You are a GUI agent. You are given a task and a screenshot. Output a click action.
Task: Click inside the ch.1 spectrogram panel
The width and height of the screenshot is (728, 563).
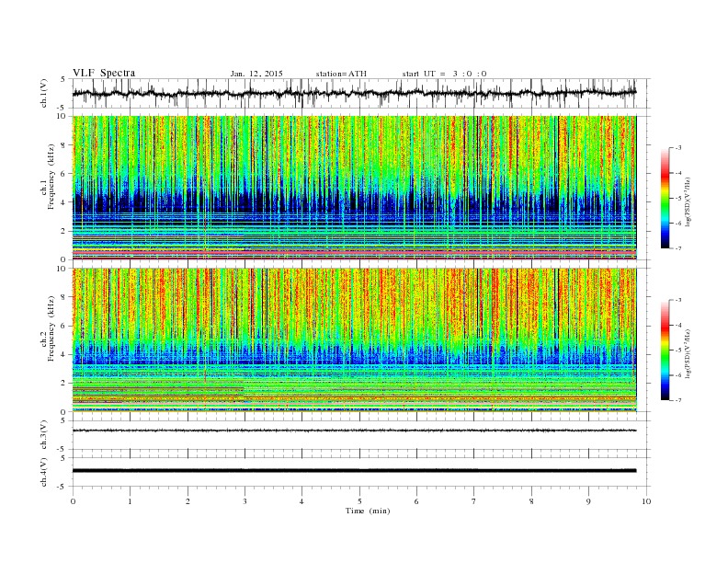click(x=354, y=188)
